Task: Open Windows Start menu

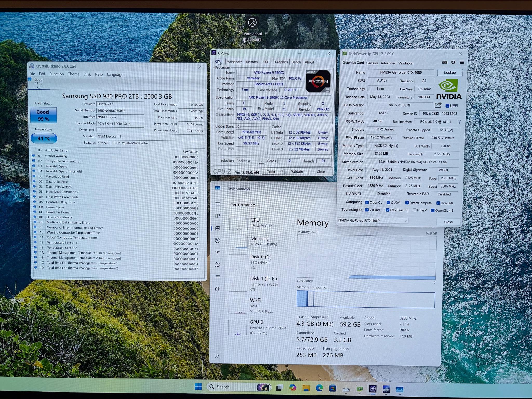Action: [x=198, y=387]
